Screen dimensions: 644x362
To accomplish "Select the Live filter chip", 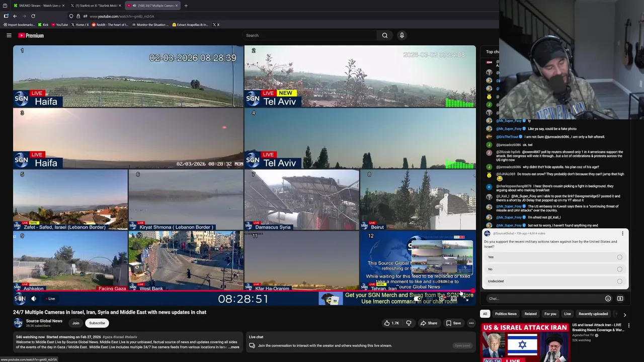I will point(567,314).
